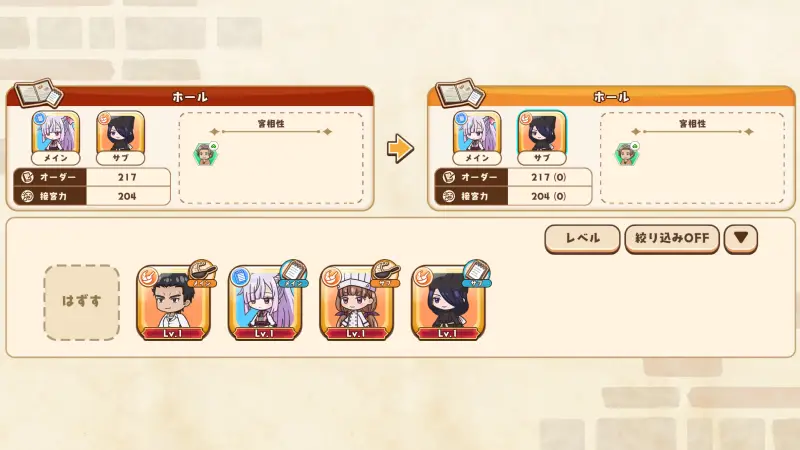
Task: Click the clipboard badge on the hooded character card
Action: tap(477, 273)
